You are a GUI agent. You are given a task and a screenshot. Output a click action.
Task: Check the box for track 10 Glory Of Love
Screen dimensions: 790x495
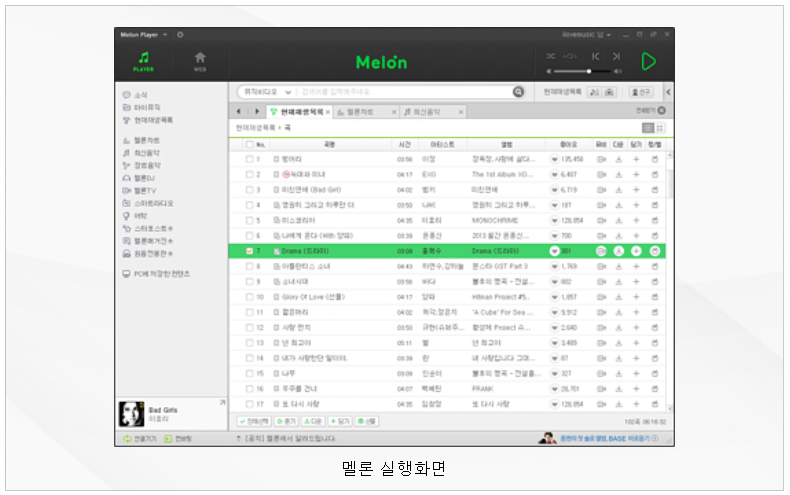tap(249, 297)
